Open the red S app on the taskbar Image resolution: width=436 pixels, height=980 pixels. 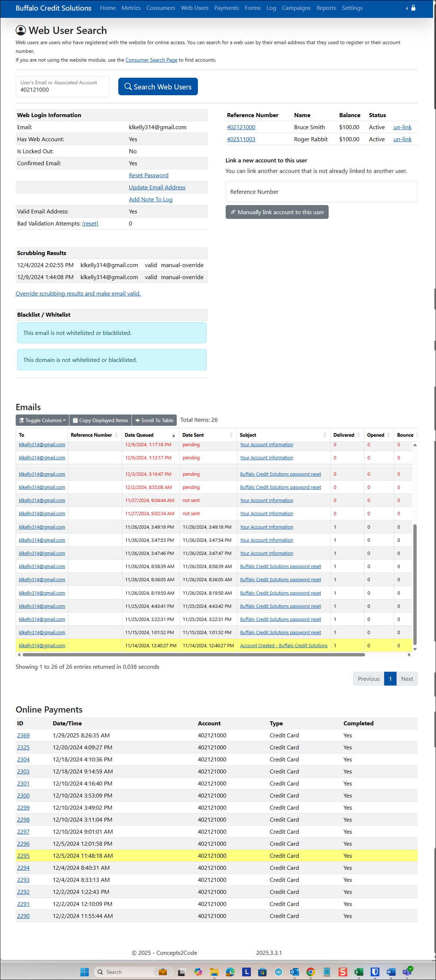pyautogui.click(x=343, y=972)
